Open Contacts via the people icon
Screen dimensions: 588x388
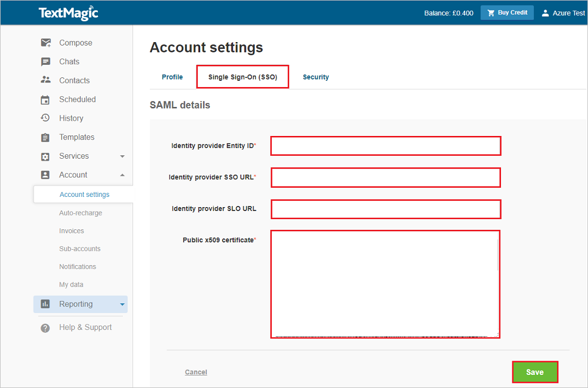click(45, 80)
